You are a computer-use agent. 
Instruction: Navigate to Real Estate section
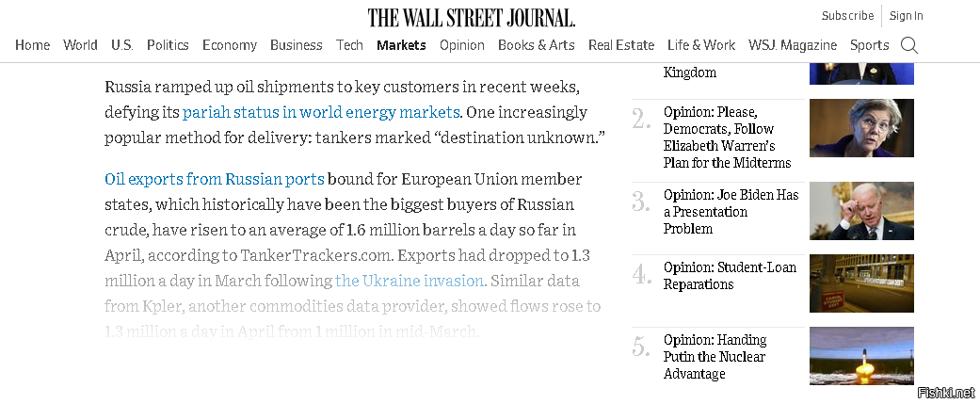(x=621, y=45)
